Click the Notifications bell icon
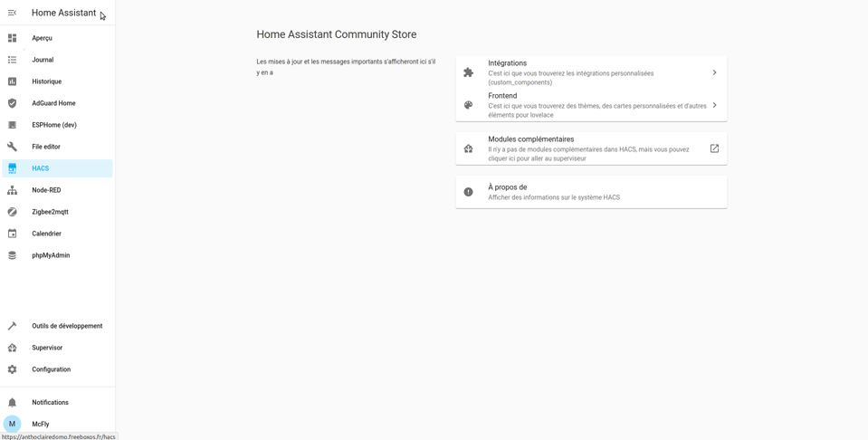 (12, 402)
